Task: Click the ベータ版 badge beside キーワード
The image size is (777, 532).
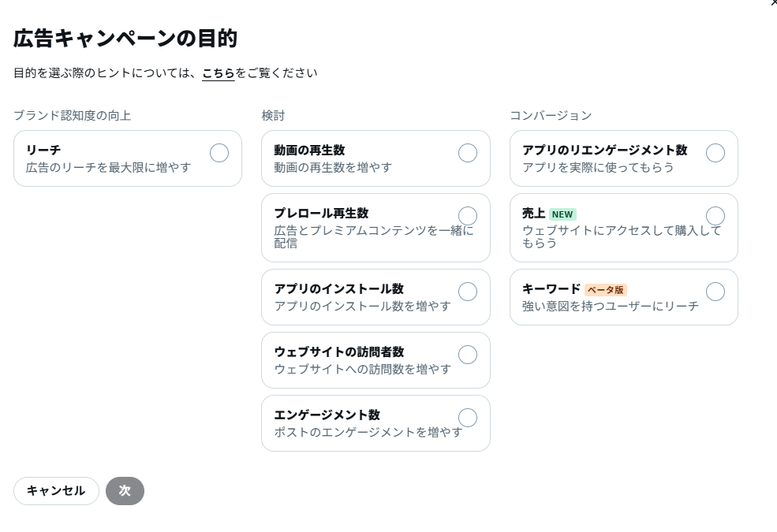Action: (606, 290)
